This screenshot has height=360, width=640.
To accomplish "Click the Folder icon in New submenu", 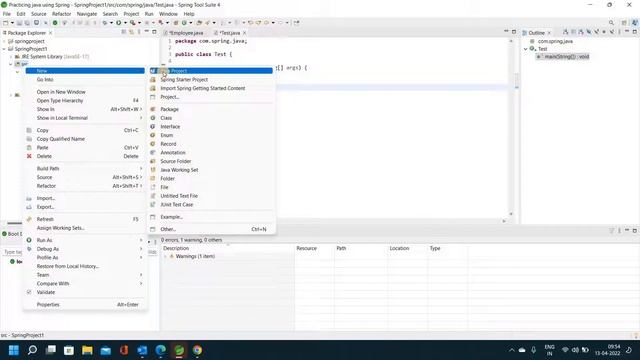I will pos(153,178).
